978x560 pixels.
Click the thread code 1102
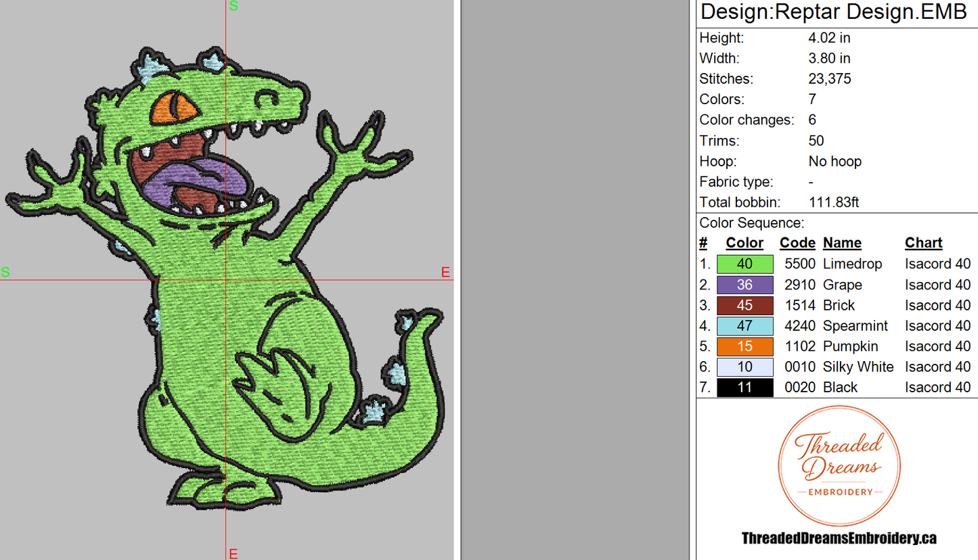(x=800, y=346)
